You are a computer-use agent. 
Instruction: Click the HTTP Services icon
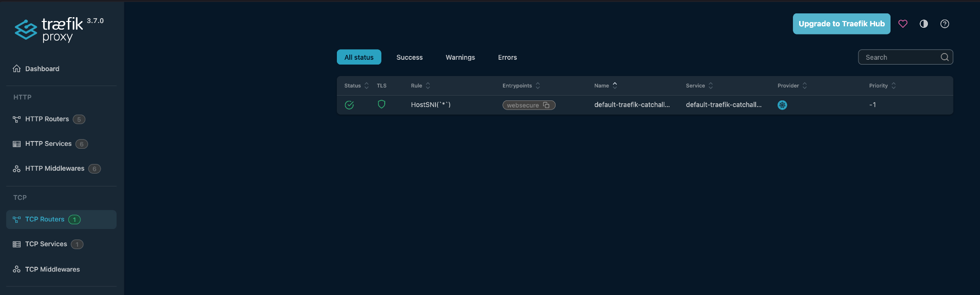coord(17,144)
